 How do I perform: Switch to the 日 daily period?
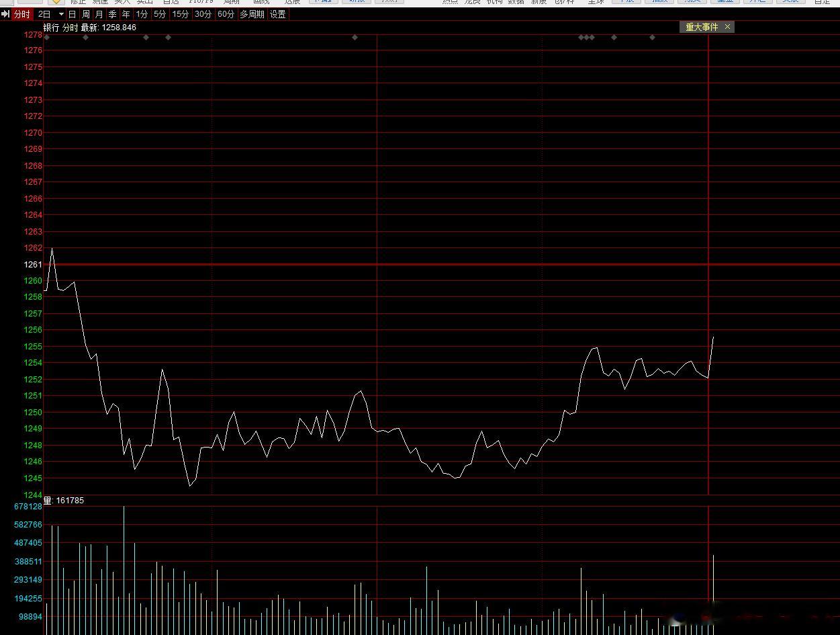(x=72, y=14)
